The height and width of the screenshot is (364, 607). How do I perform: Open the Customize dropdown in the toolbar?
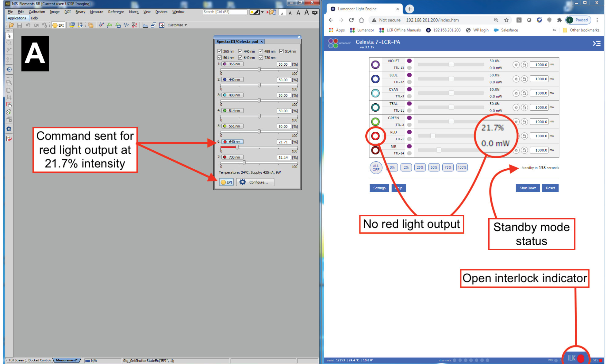[175, 25]
